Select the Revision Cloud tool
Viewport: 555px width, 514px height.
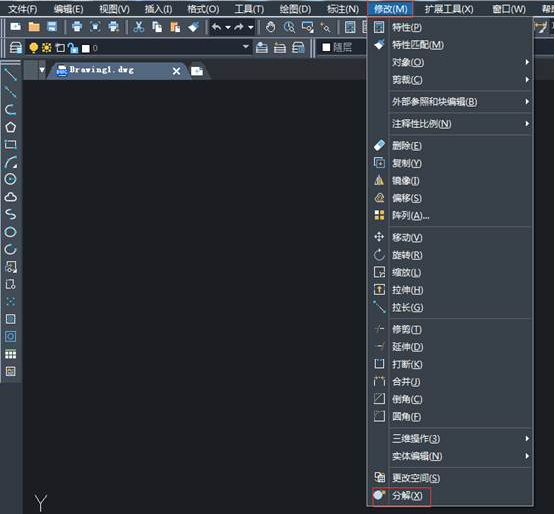coord(10,197)
